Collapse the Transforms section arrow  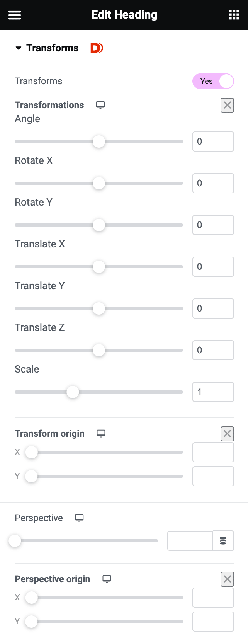point(18,48)
